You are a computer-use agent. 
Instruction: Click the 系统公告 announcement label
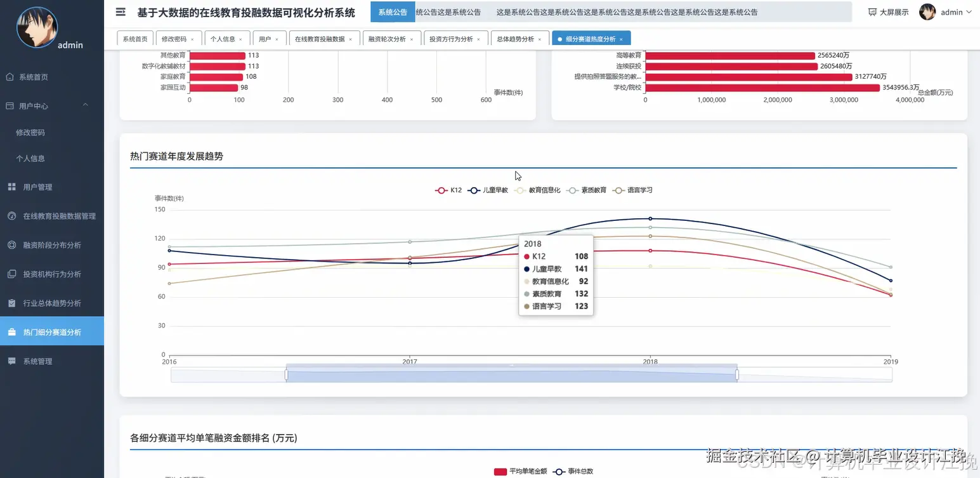393,12
